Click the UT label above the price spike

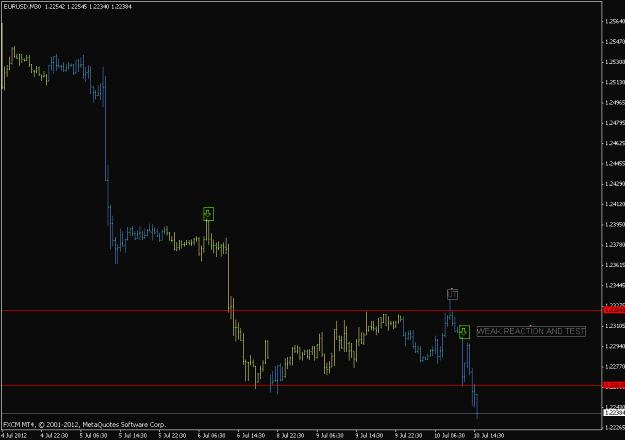pyautogui.click(x=452, y=295)
